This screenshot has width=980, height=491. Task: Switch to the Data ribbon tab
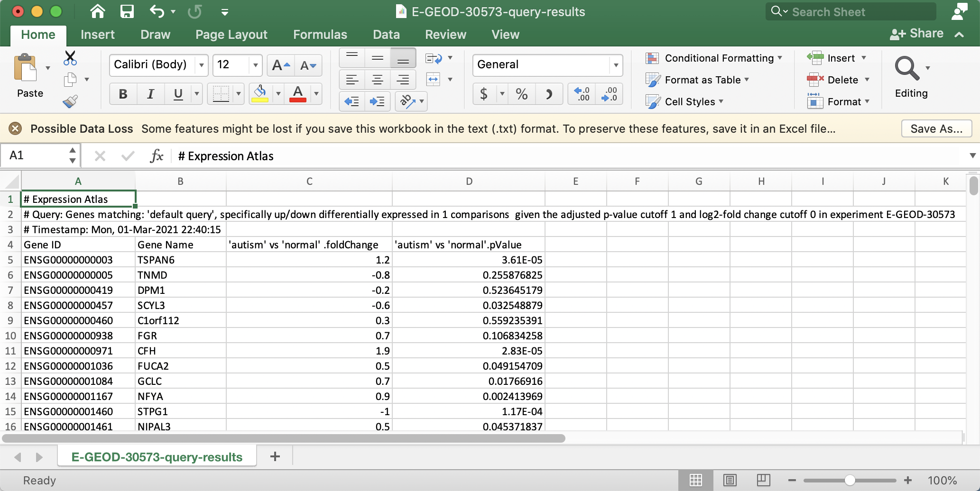tap(386, 35)
